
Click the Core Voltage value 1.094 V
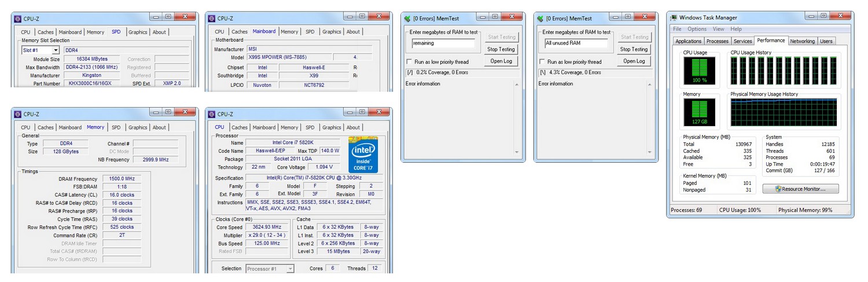pos(329,167)
